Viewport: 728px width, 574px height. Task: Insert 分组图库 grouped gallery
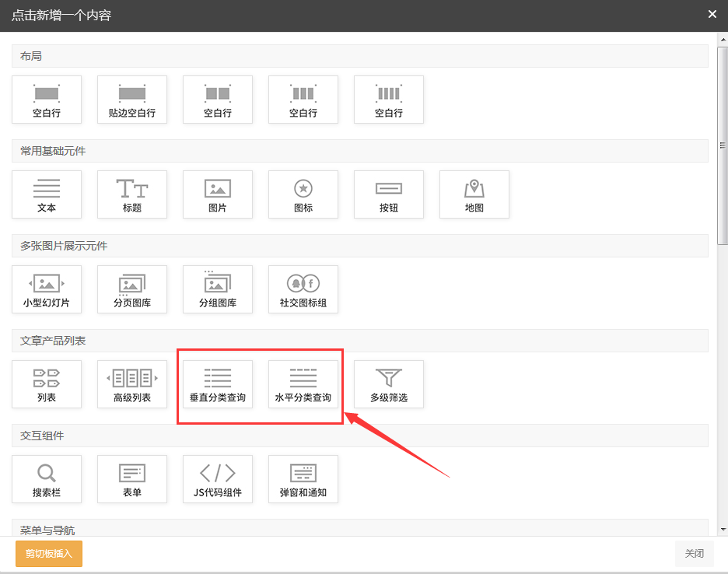[218, 289]
